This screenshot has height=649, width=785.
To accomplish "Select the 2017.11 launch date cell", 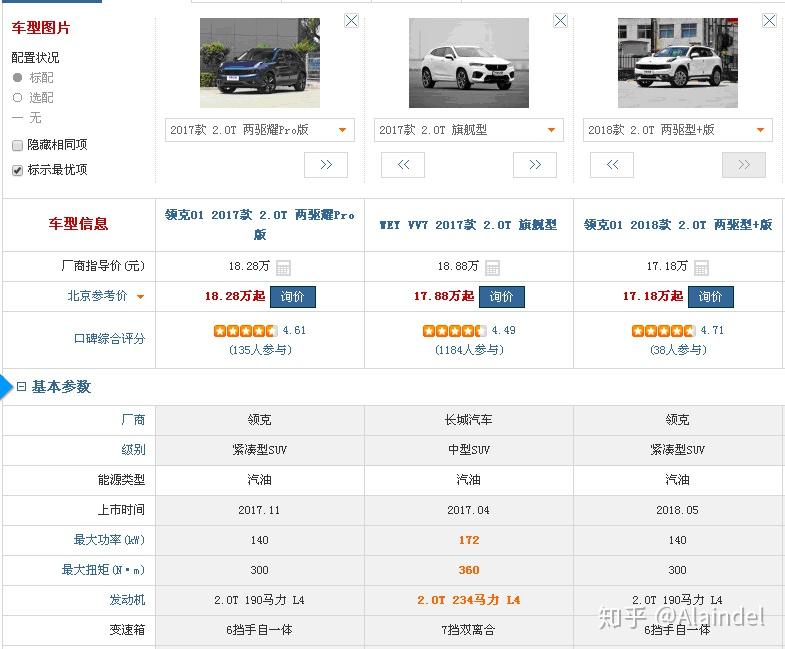I will 259,510.
